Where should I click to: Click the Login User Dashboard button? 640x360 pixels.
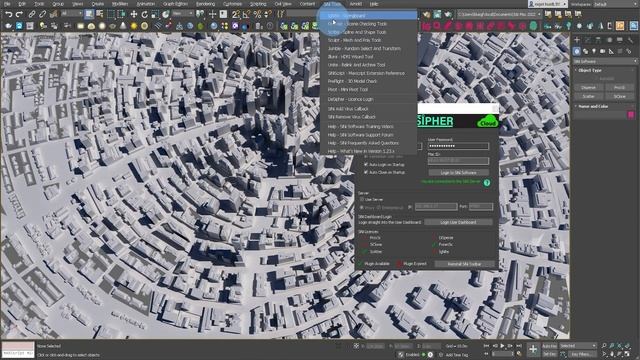pos(458,222)
